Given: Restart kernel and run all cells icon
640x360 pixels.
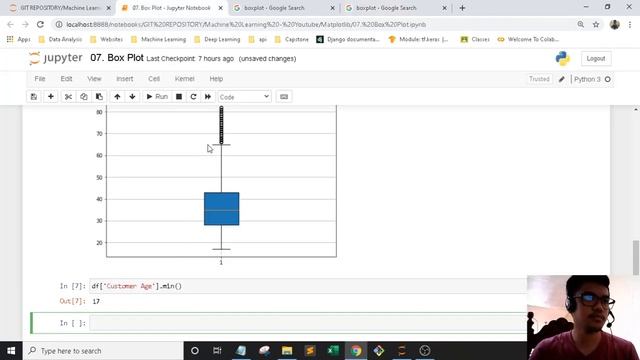Looking at the screenshot, I should [x=208, y=97].
